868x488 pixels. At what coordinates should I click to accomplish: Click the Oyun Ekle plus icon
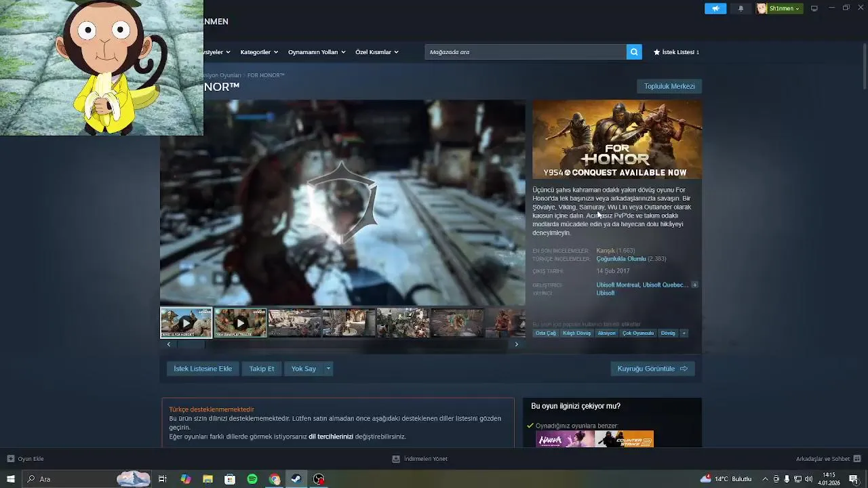(11, 459)
